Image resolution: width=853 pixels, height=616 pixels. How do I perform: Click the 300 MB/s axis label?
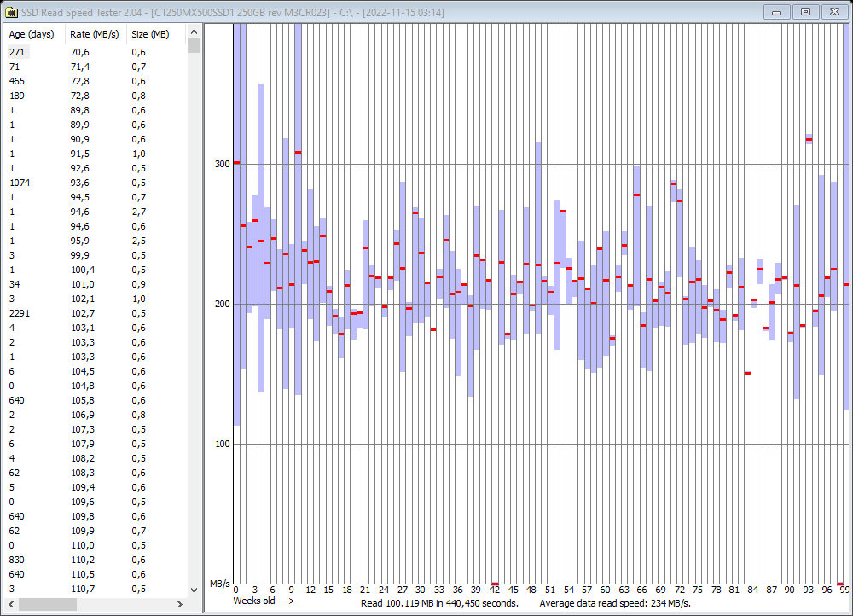pyautogui.click(x=223, y=164)
